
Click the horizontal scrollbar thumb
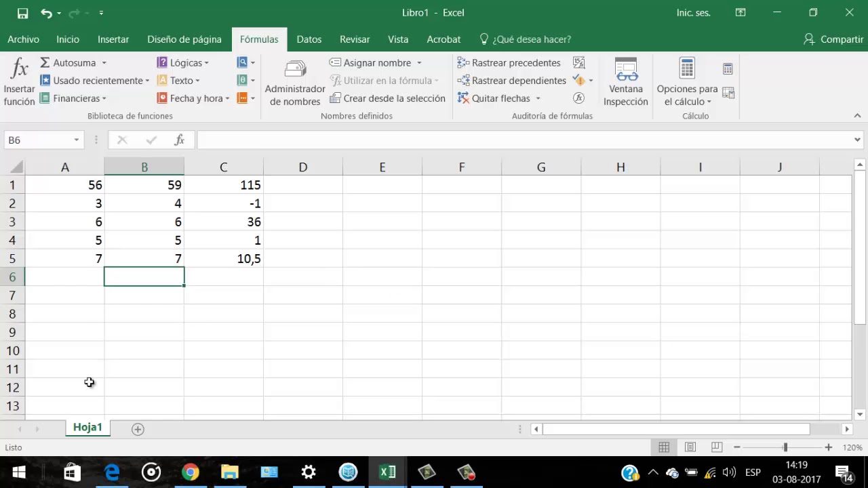coord(676,429)
